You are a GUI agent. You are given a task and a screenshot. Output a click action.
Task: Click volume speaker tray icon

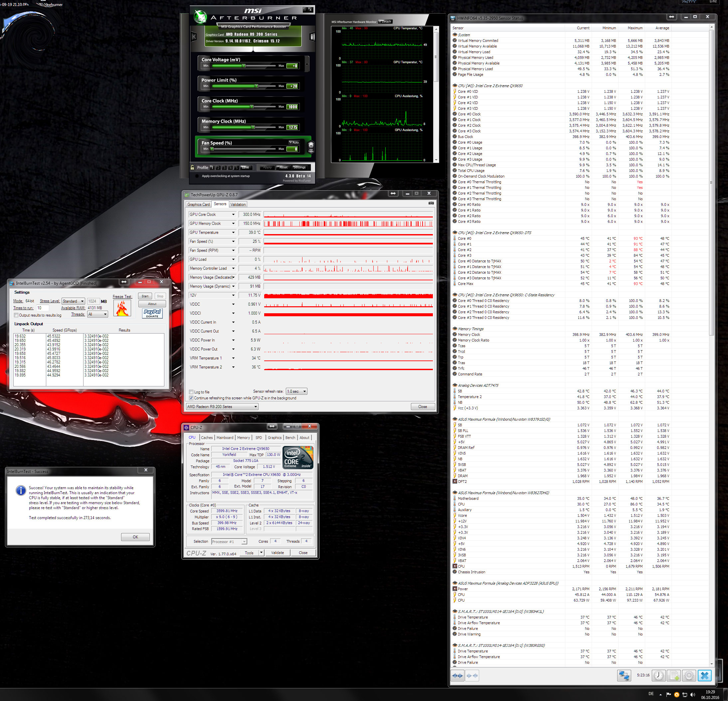tap(693, 695)
